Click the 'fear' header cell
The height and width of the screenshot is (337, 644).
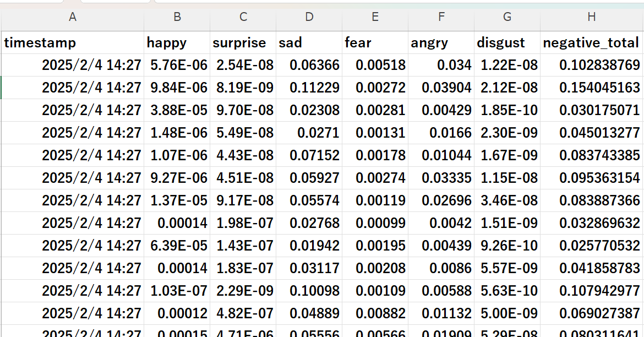(375, 43)
